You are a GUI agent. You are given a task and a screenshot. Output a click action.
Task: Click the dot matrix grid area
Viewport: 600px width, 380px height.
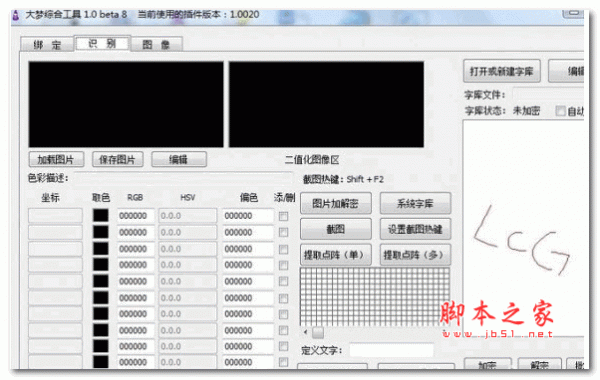tap(375, 297)
